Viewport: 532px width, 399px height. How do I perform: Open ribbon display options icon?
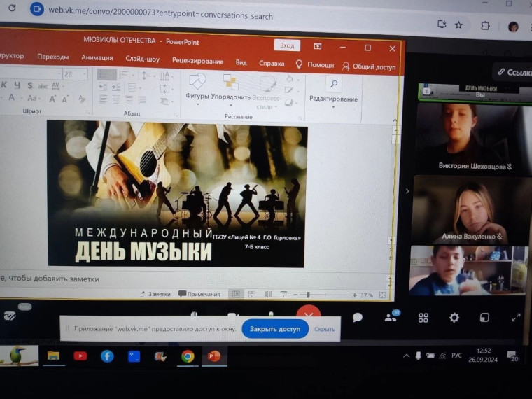318,46
